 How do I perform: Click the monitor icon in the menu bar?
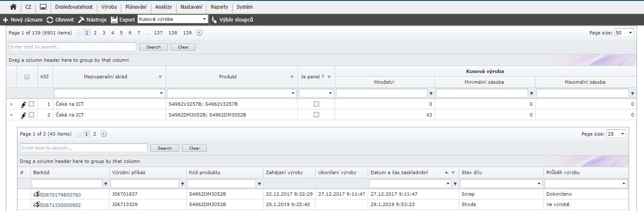pyautogui.click(x=43, y=7)
